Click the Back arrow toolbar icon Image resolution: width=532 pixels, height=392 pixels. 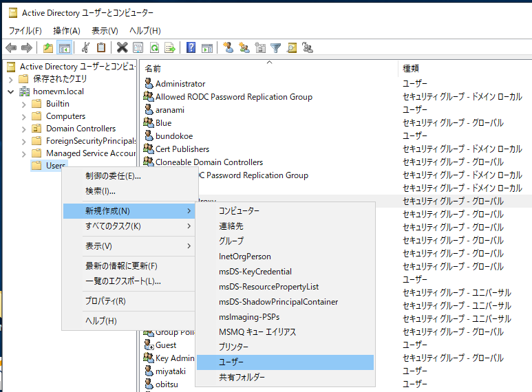pos(11,48)
